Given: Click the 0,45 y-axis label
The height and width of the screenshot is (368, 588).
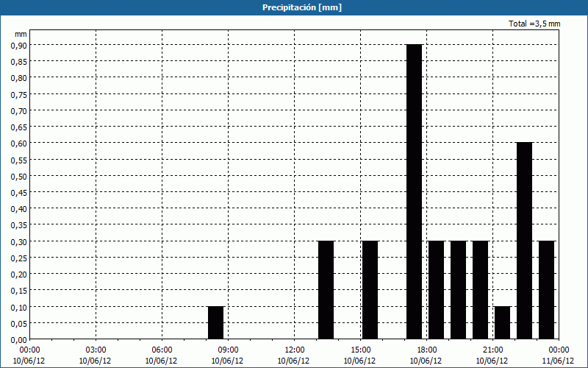Looking at the screenshot, I should pyautogui.click(x=18, y=192).
